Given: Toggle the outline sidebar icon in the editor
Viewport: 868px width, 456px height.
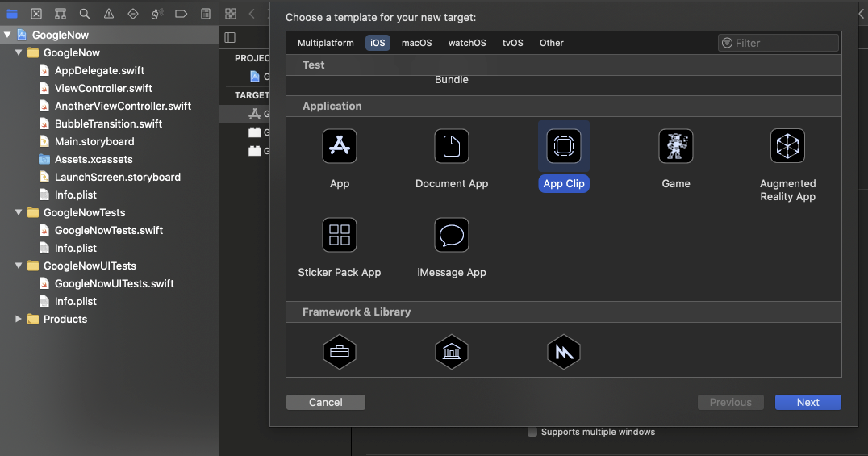Looking at the screenshot, I should pos(230,38).
